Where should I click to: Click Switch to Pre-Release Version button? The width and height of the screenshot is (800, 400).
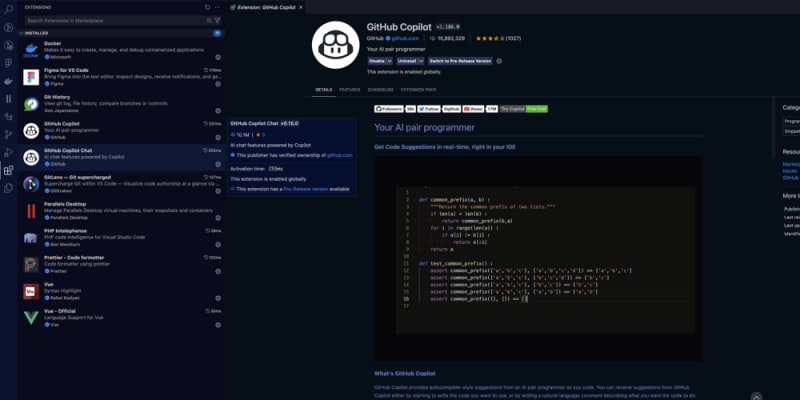[x=460, y=60]
